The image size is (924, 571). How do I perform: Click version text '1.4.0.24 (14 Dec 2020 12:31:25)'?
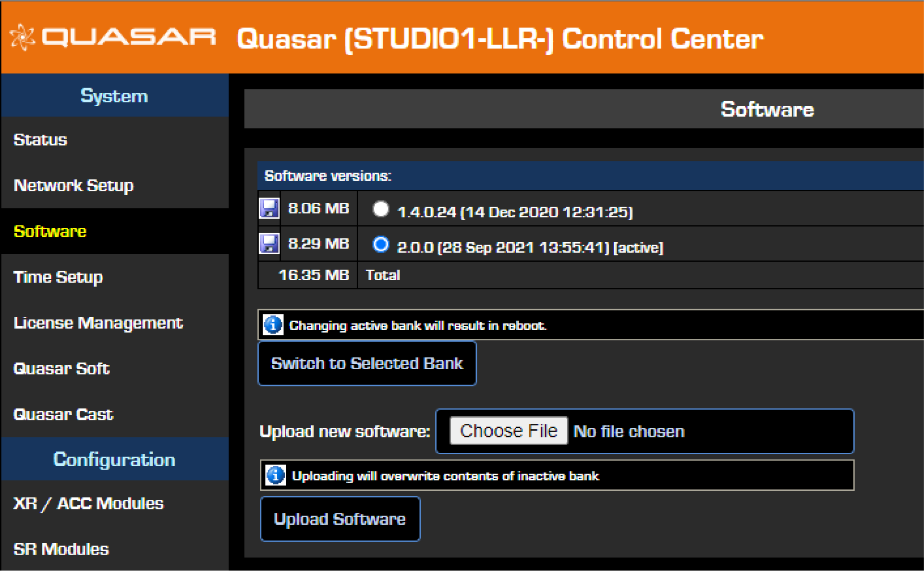pyautogui.click(x=515, y=212)
